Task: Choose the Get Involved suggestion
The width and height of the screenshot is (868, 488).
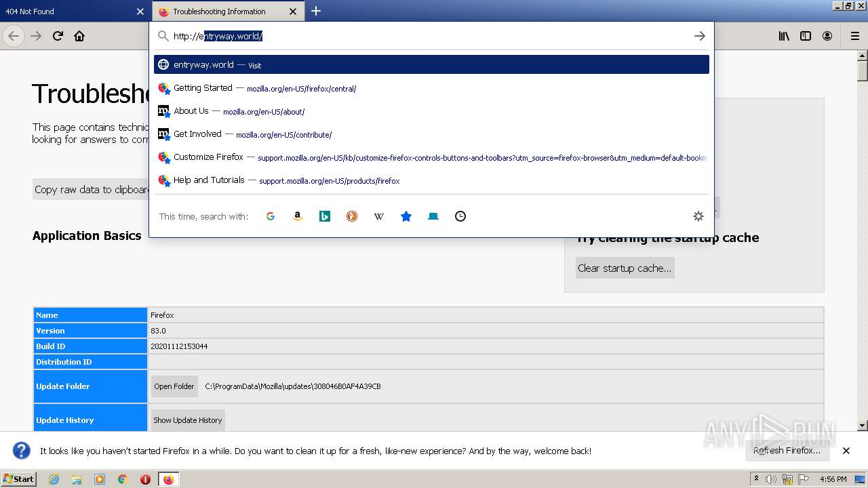Action: click(x=431, y=134)
